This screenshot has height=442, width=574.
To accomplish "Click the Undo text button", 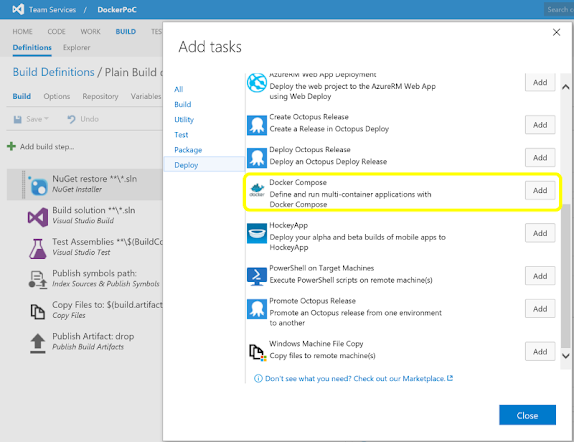I will click(90, 119).
